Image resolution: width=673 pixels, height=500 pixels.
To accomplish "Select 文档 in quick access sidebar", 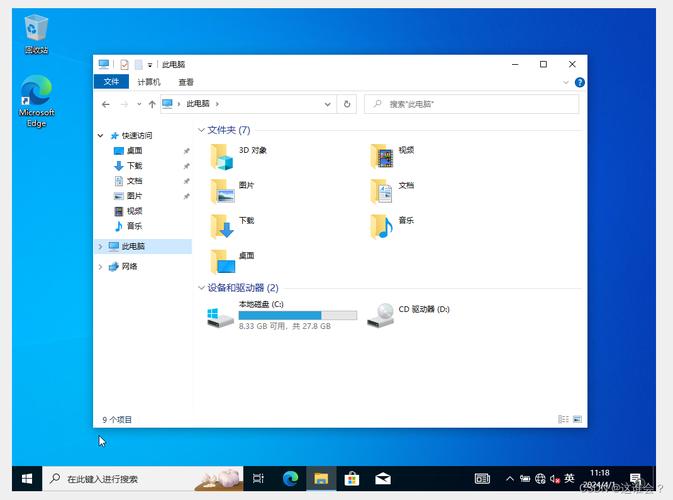I will coord(134,181).
